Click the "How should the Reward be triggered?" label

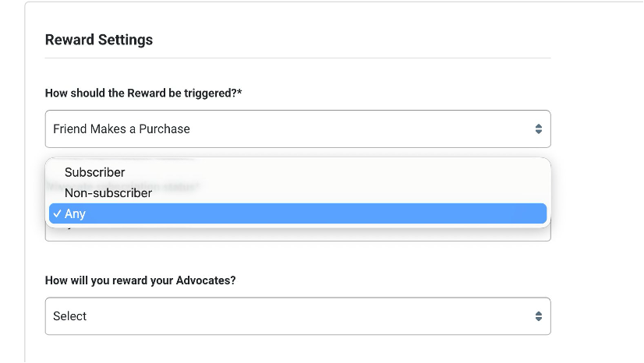point(140,93)
